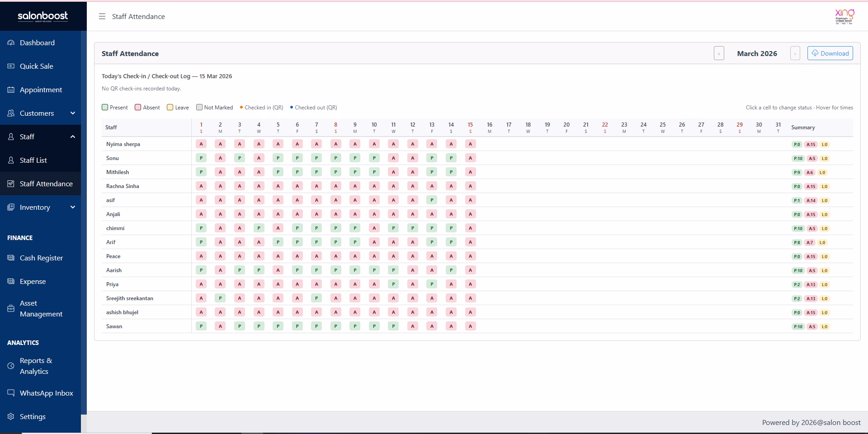Click the Present legend green swatch
The height and width of the screenshot is (434, 868).
(x=105, y=107)
